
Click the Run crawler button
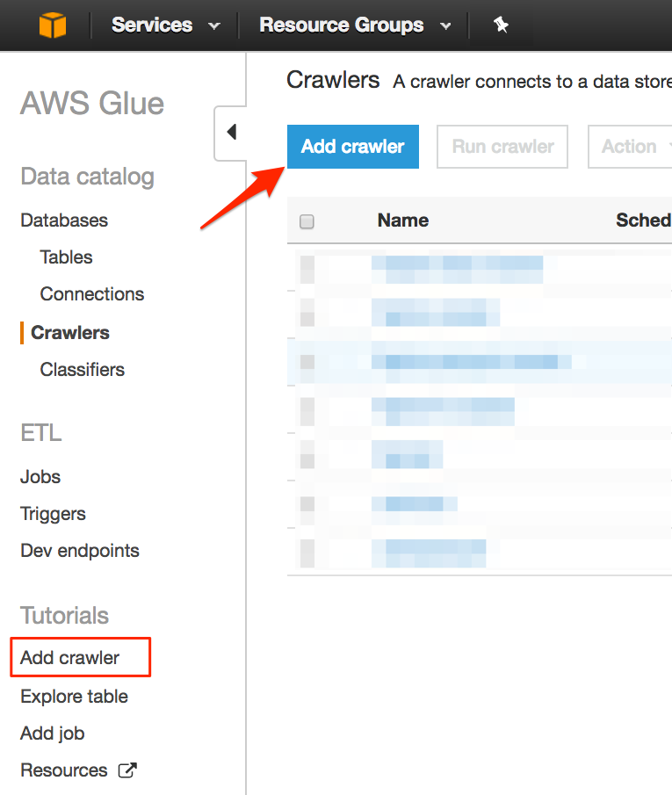click(x=502, y=147)
